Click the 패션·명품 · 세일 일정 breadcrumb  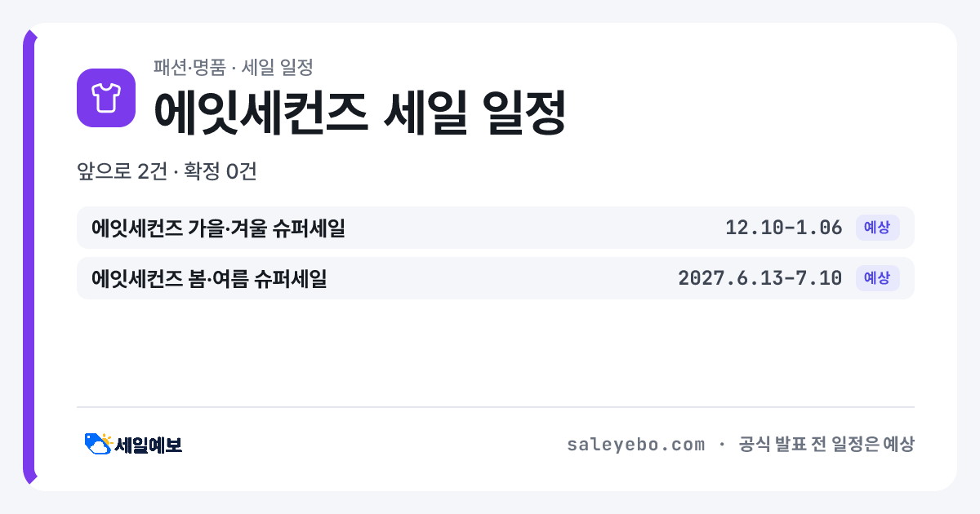(x=234, y=67)
